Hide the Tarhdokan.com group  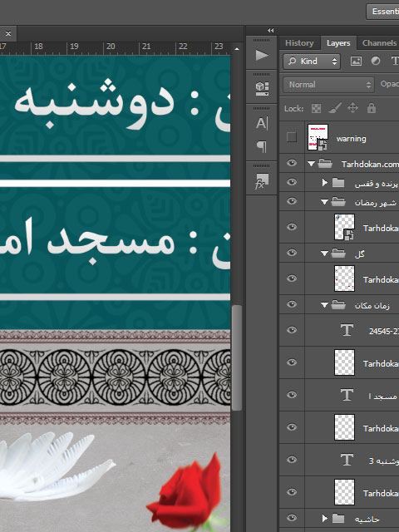292,163
